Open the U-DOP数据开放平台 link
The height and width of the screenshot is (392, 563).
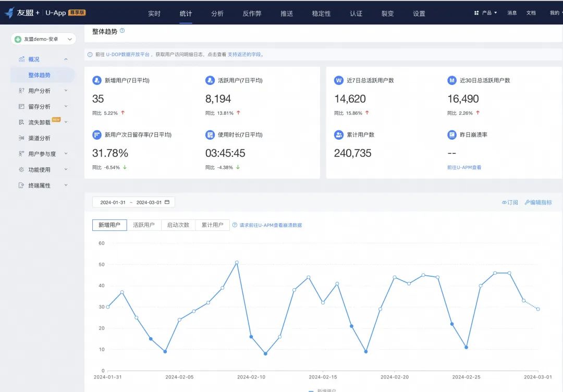tap(128, 55)
